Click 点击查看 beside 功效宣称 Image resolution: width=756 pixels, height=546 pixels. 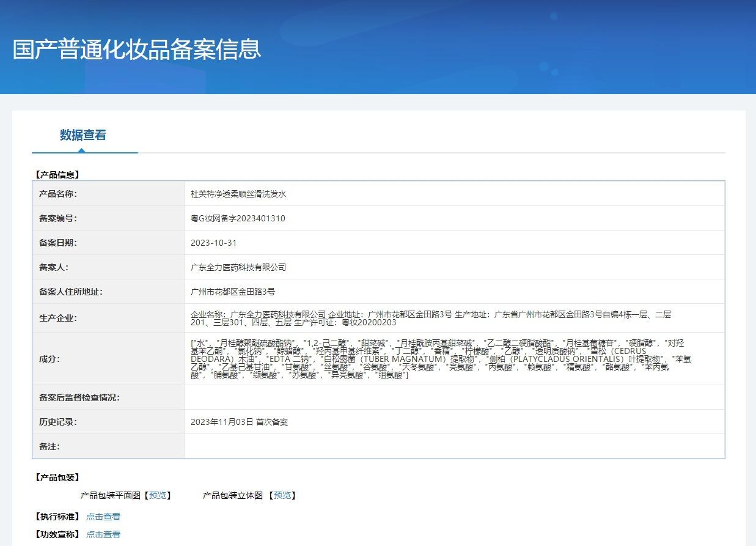point(103,534)
